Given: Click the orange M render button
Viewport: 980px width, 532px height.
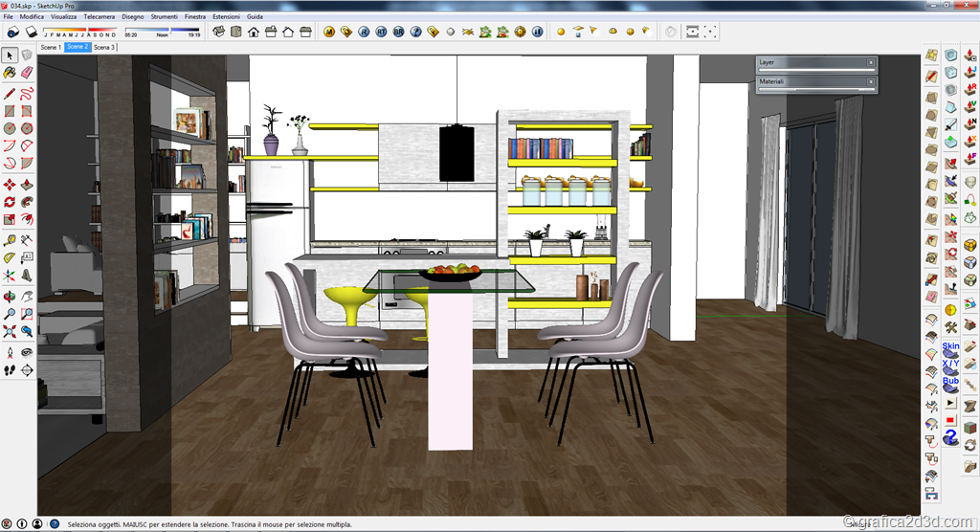Looking at the screenshot, I should coord(329,32).
